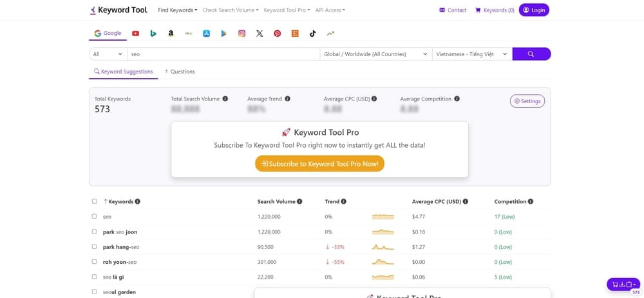This screenshot has width=644, height=298.
Task: Click the trend sparkline for park hang-seo
Action: 383,247
